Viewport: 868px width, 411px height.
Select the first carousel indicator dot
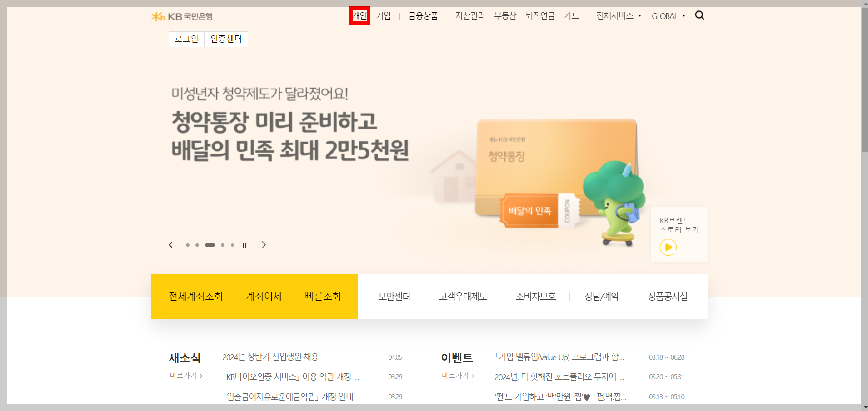[x=188, y=245]
